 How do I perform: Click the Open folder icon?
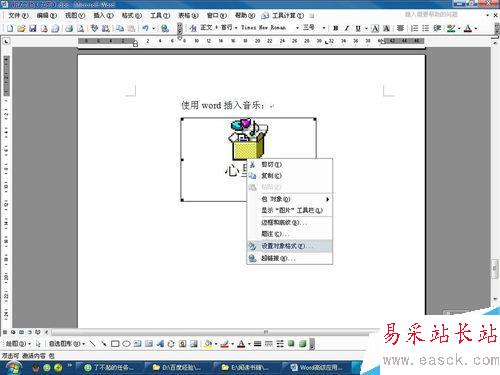[21, 28]
